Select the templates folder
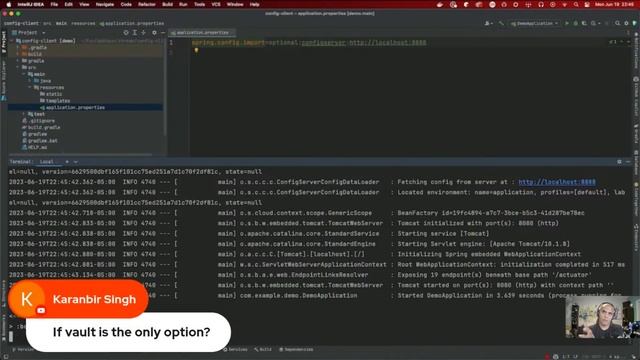640x360 pixels. pos(55,101)
